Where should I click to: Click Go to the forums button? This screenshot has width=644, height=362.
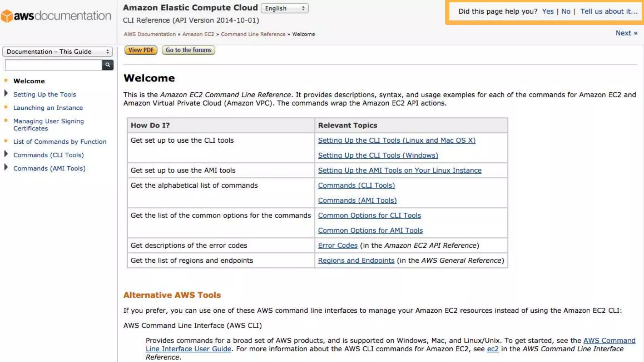pyautogui.click(x=188, y=50)
